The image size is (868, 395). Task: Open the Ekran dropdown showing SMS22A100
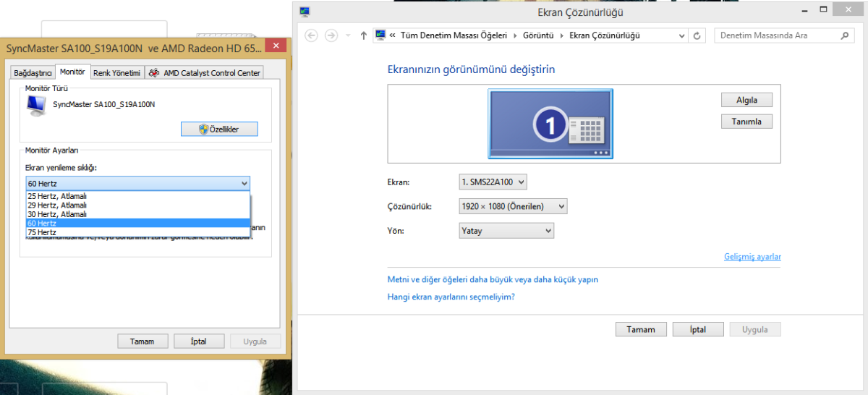(493, 182)
